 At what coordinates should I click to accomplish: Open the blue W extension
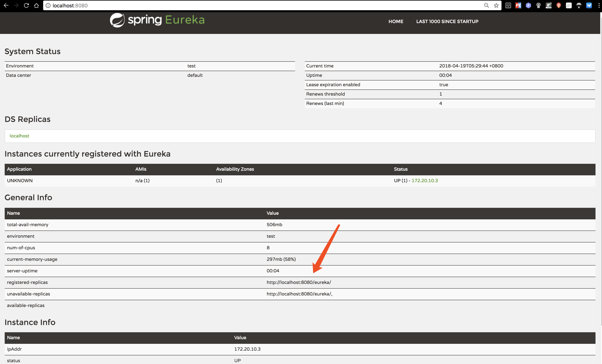[x=589, y=5]
